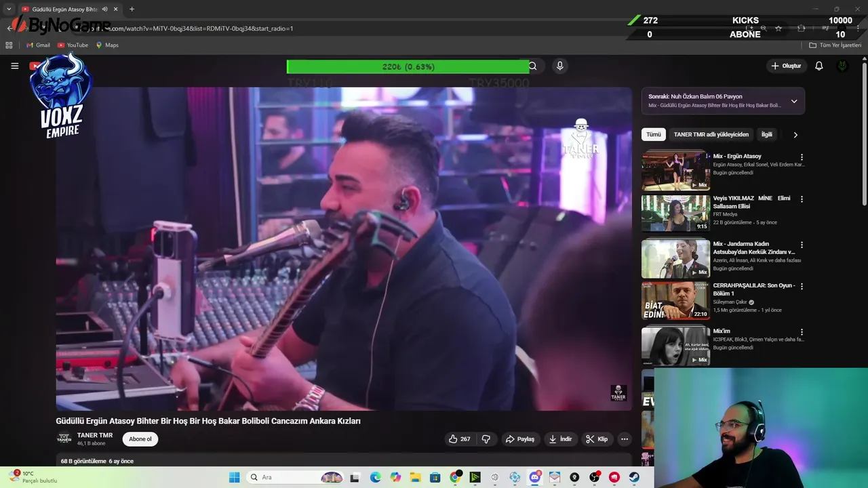This screenshot has height=488, width=868.
Task: Mute the tab using the speaker icon
Action: [x=104, y=9]
